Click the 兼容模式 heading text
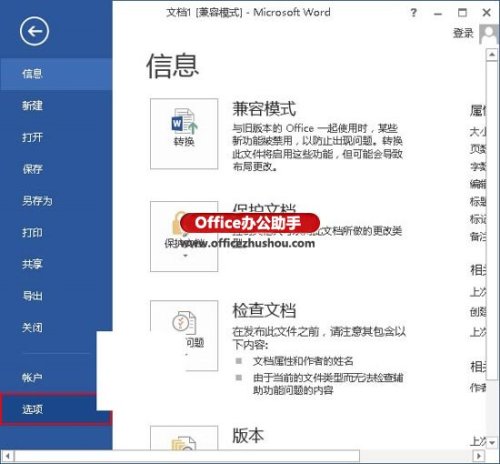This screenshot has height=464, width=500. 264,109
